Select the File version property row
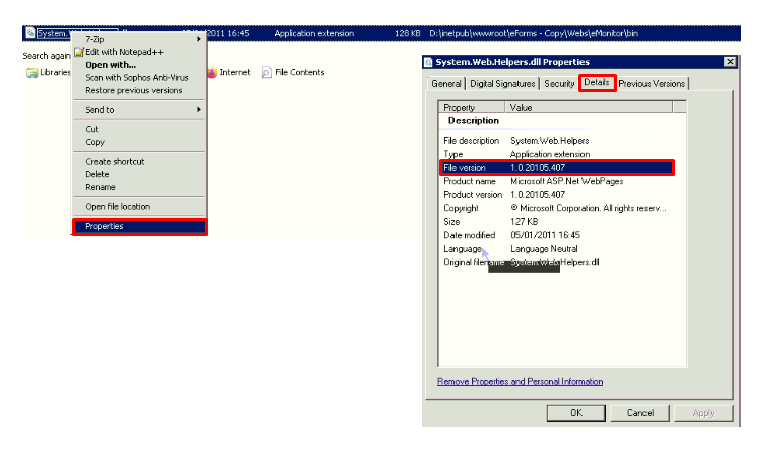This screenshot has width=780, height=465. 556,168
